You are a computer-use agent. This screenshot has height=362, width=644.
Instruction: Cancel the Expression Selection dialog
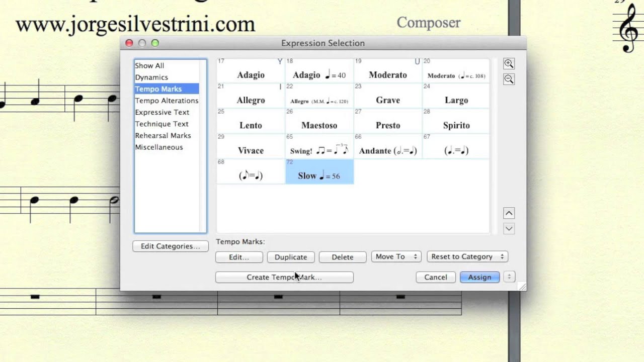click(x=436, y=277)
